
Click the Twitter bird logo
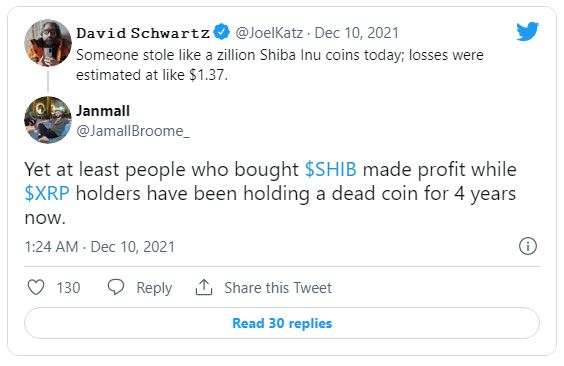point(527,31)
